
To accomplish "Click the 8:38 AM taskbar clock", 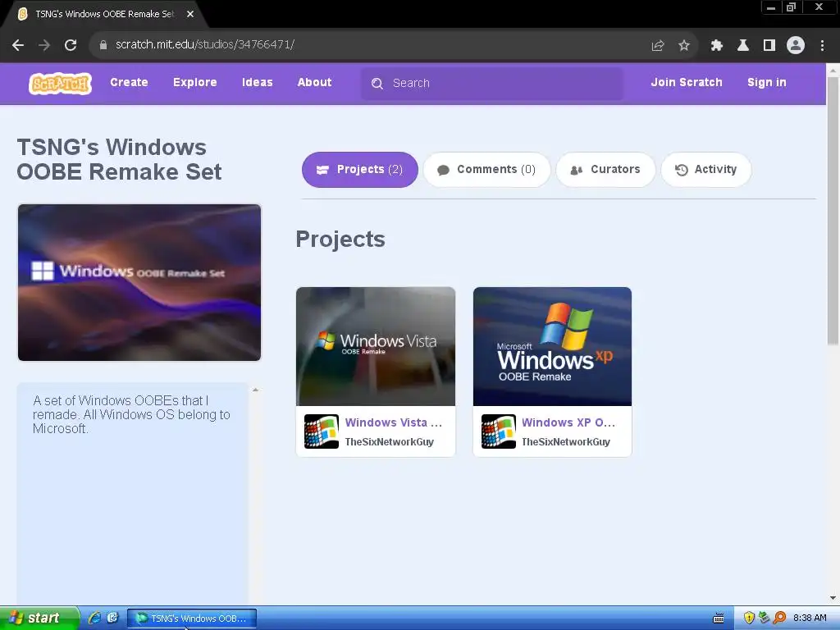I will tap(810, 618).
